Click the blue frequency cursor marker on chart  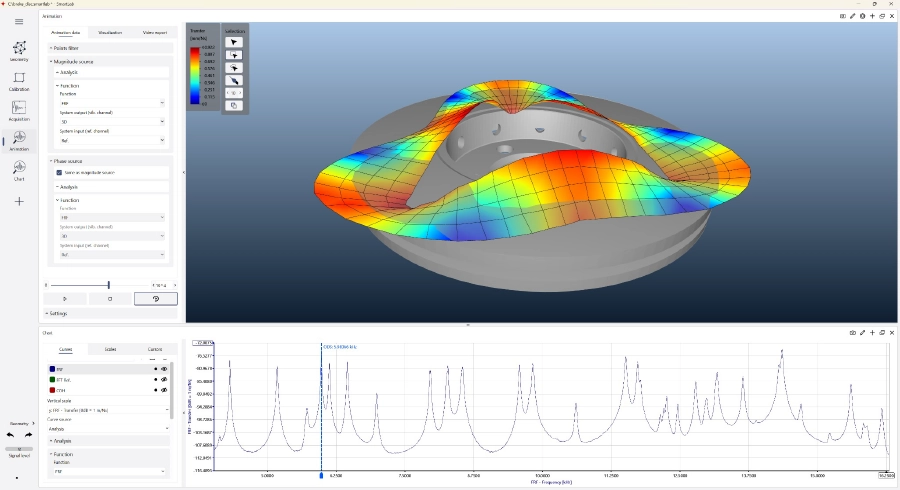click(x=321, y=476)
